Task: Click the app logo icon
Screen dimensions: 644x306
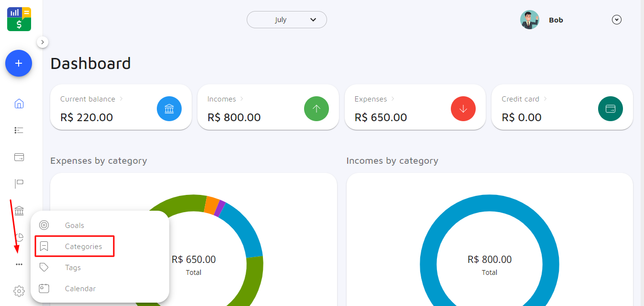Action: click(x=19, y=19)
